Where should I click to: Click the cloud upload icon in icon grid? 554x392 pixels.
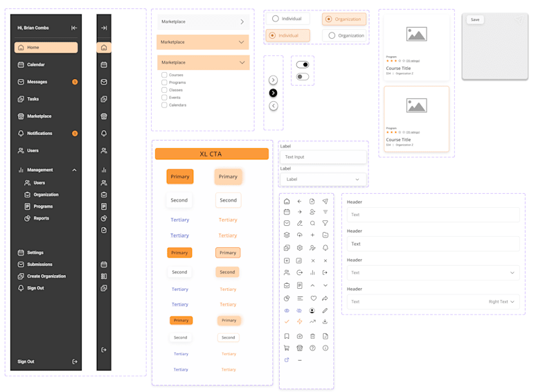click(x=300, y=235)
